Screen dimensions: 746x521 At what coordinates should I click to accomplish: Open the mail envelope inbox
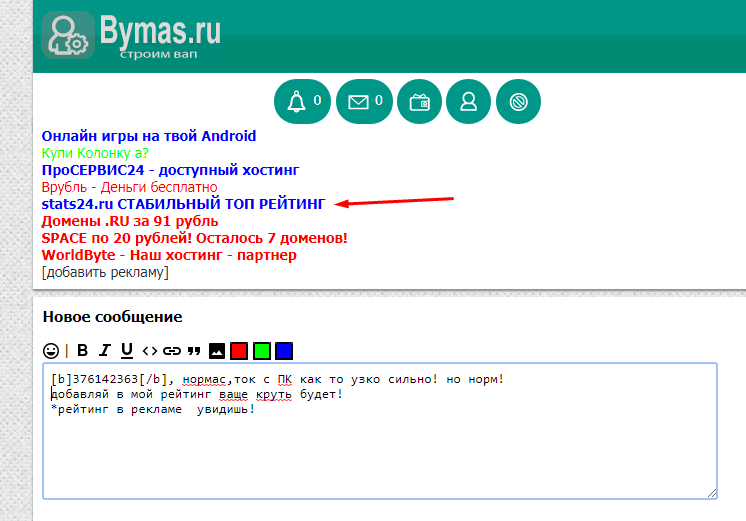(363, 101)
